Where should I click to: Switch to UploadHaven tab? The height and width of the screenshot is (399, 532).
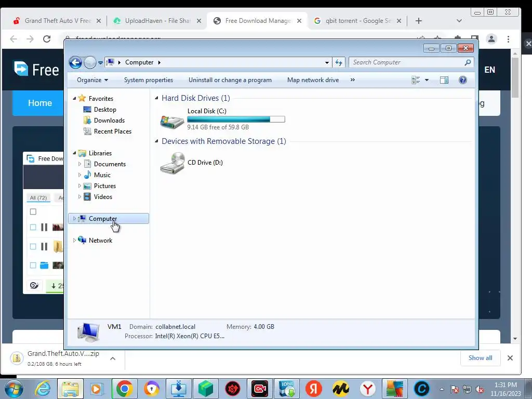pyautogui.click(x=157, y=21)
